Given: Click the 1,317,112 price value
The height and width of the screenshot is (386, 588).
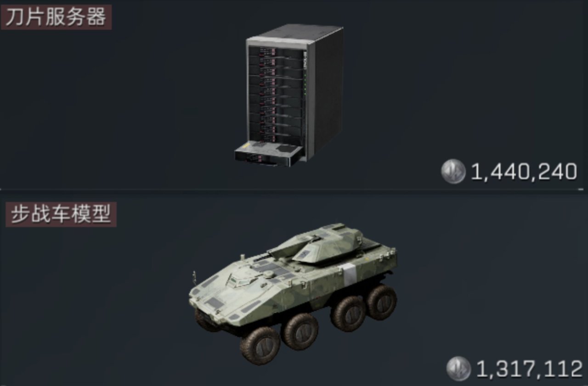Looking at the screenshot, I should (x=529, y=369).
